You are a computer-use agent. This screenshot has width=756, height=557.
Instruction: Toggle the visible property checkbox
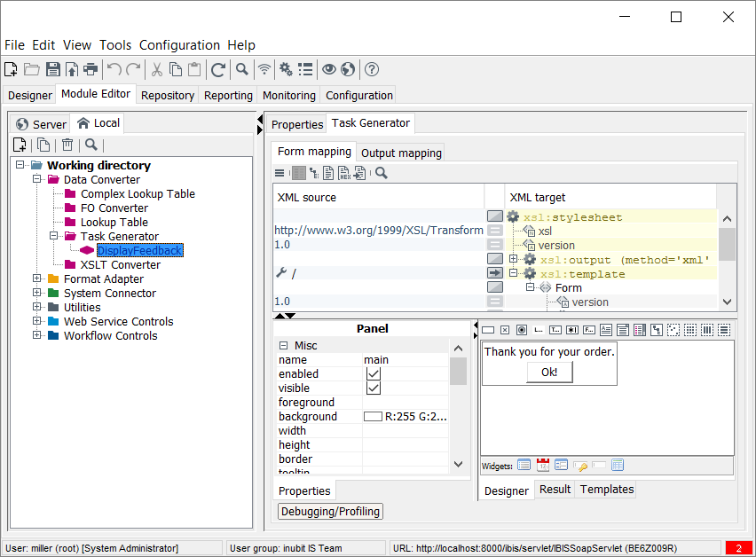point(374,388)
